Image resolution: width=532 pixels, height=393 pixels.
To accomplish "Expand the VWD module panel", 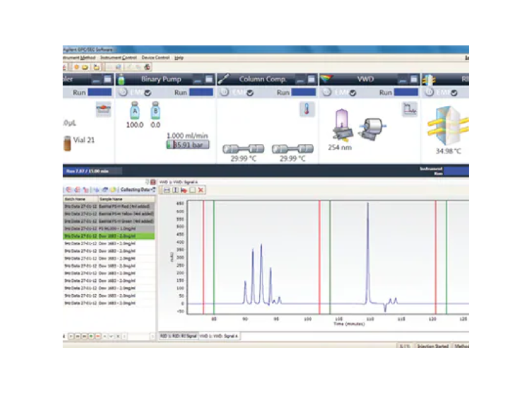I will [414, 80].
